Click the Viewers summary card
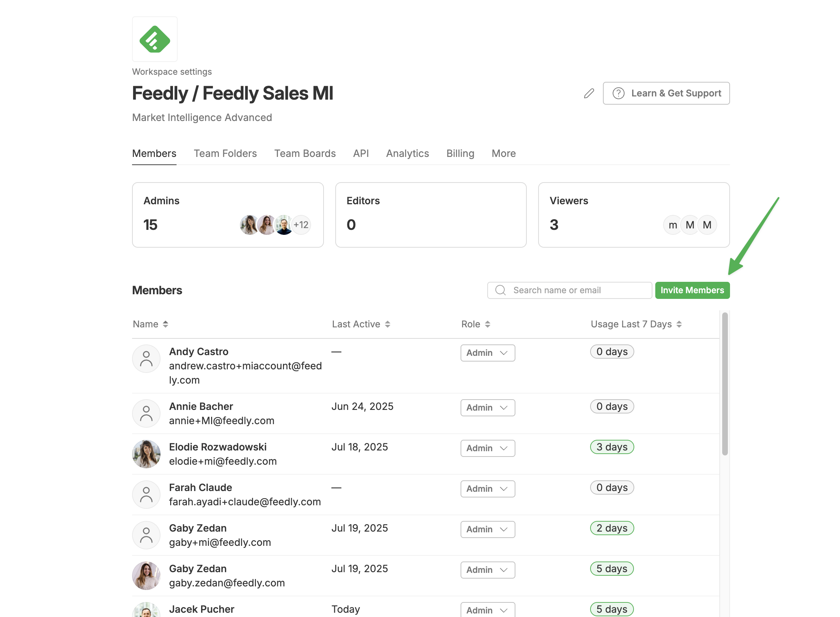This screenshot has height=617, width=840. pos(634,215)
